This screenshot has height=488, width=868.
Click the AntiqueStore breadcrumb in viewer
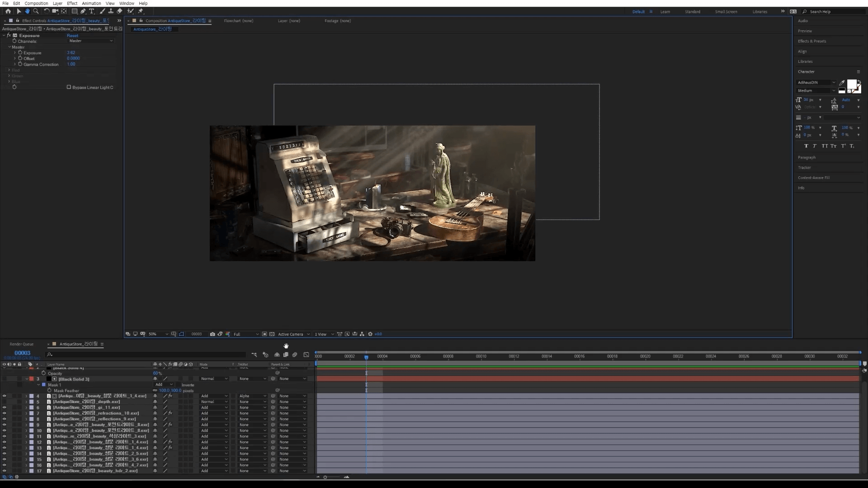152,29
